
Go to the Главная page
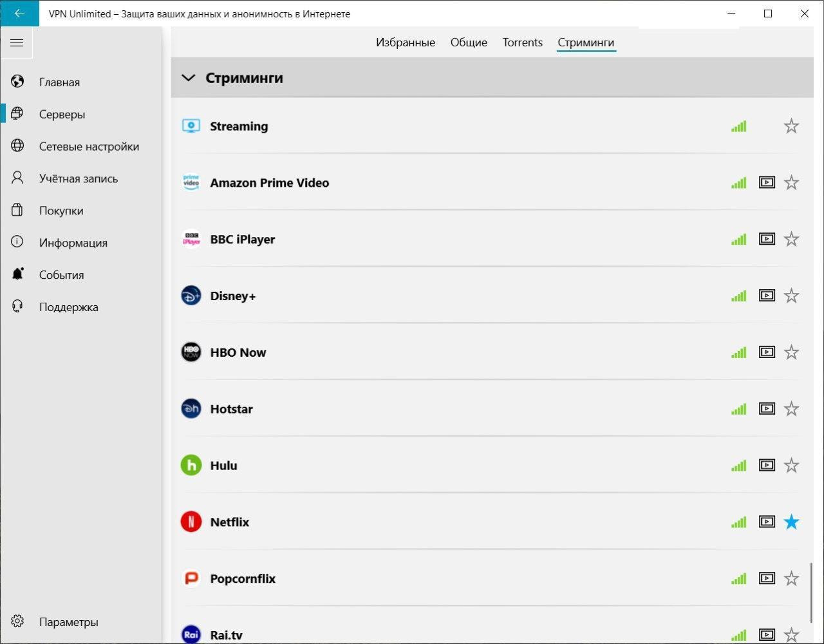59,82
